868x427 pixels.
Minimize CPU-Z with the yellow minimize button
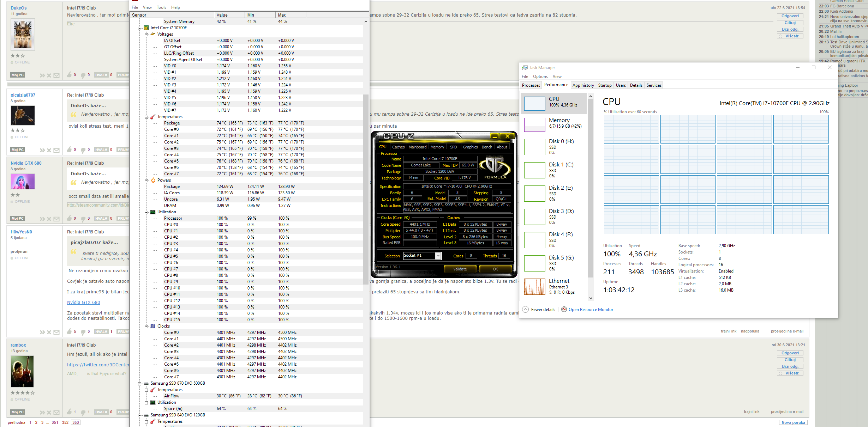[495, 136]
